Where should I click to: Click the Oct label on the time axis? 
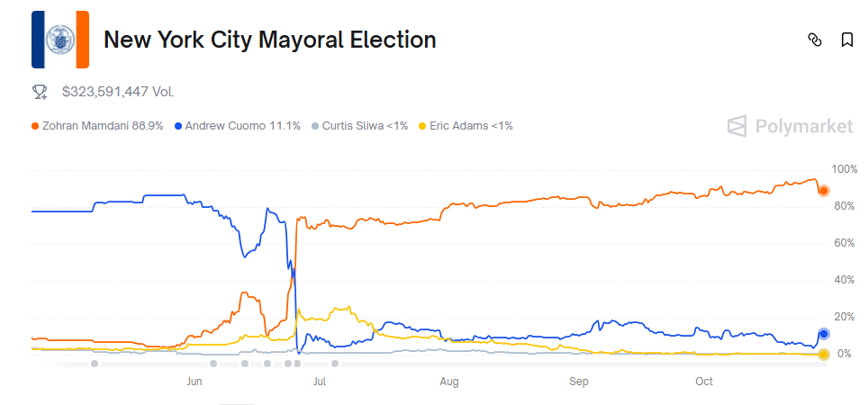click(704, 382)
